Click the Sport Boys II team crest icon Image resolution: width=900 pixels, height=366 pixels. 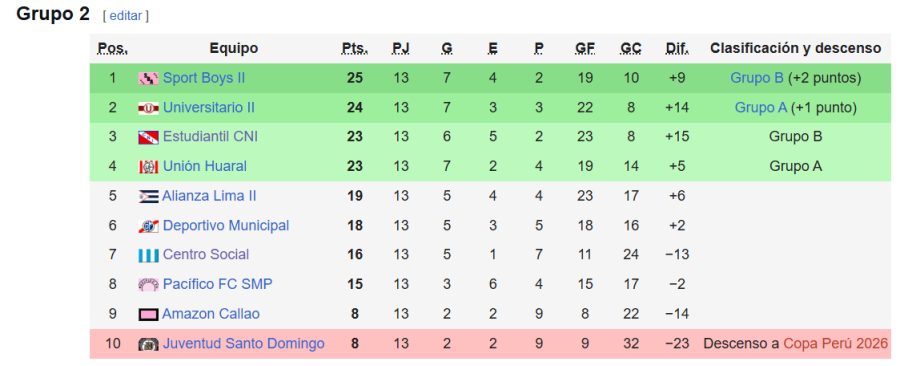149,78
